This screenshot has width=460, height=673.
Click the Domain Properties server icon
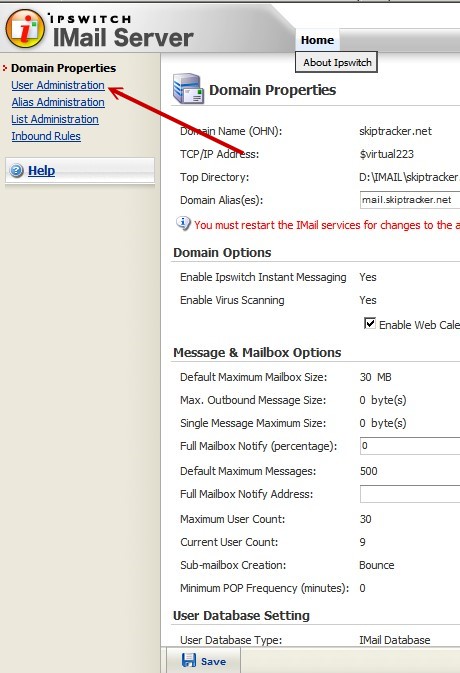coord(188,88)
